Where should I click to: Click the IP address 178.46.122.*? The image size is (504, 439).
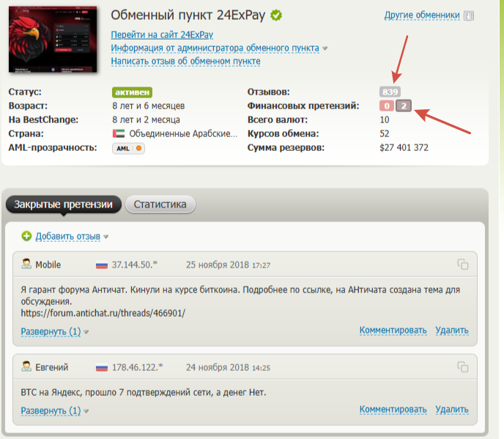pyautogui.click(x=137, y=367)
